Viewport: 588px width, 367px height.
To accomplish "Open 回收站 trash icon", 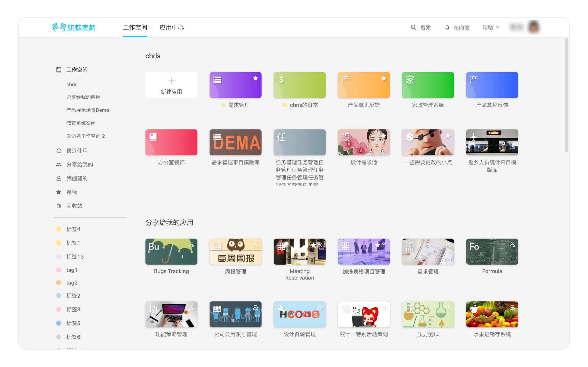I will pos(59,206).
